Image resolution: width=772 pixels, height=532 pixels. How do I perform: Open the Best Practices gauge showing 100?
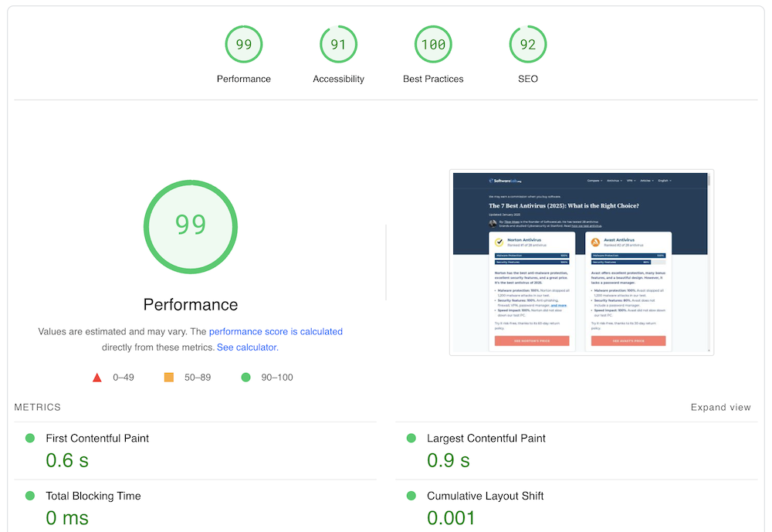pos(433,44)
